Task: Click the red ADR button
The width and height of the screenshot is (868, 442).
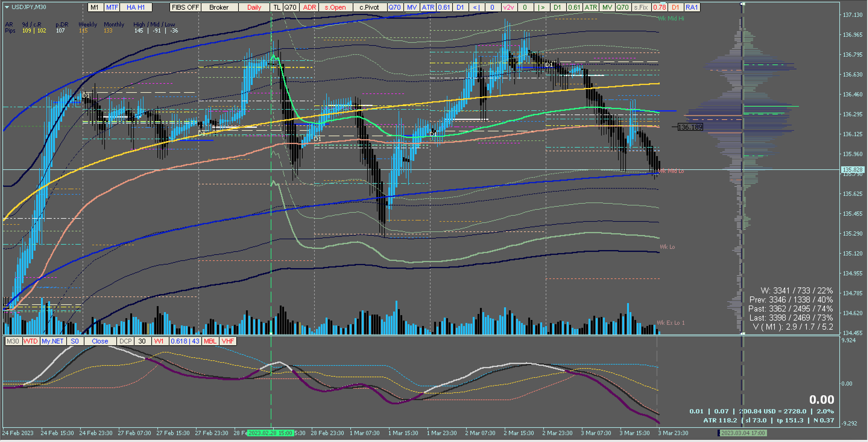Action: [309, 7]
